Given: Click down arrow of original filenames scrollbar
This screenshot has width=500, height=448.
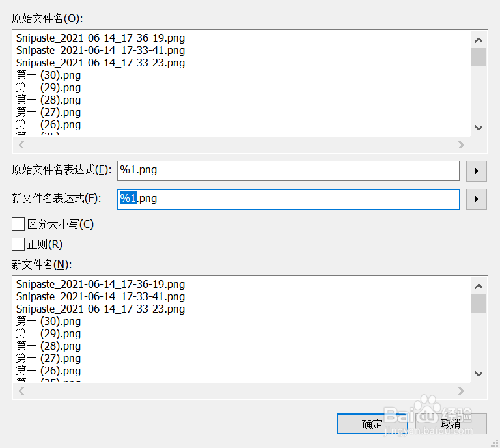Looking at the screenshot, I should pyautogui.click(x=479, y=128).
